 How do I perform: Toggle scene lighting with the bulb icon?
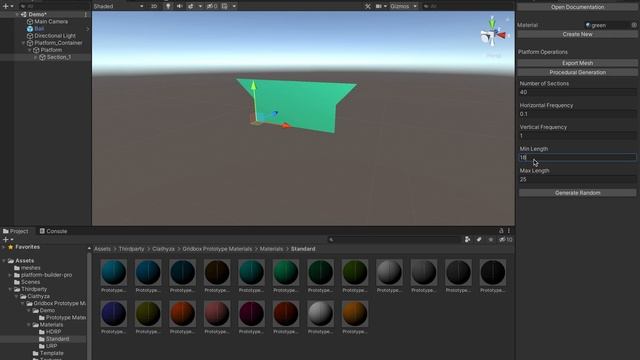point(168,6)
